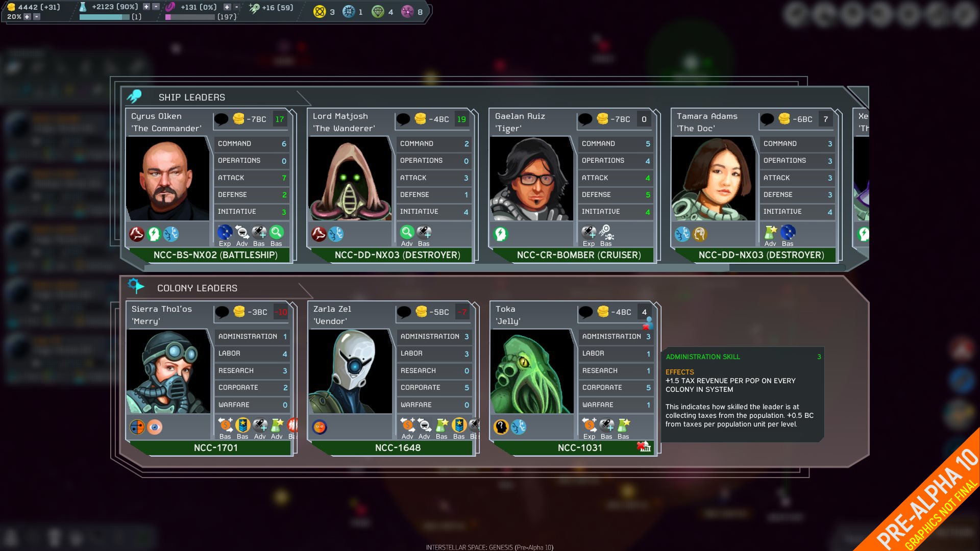The height and width of the screenshot is (551, 980).
Task: Open the Ship Leaders section header
Action: click(192, 97)
